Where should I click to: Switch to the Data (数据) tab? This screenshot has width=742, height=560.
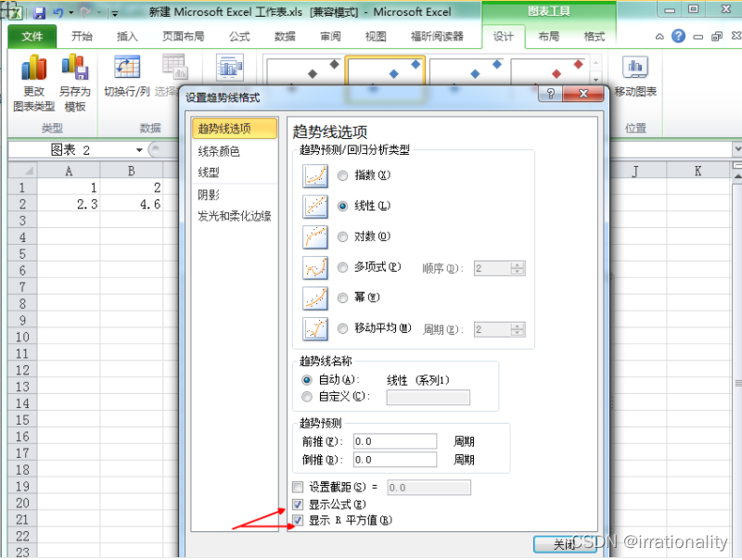point(285,36)
